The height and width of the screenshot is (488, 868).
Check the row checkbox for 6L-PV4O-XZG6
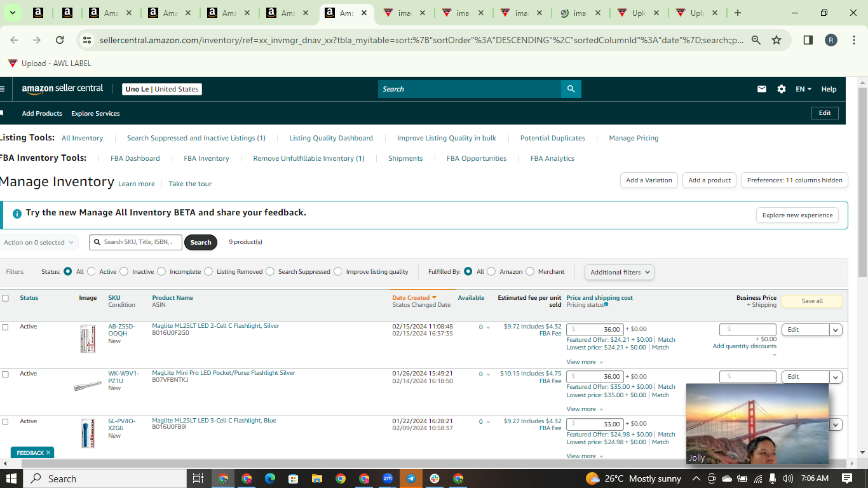[x=6, y=422]
